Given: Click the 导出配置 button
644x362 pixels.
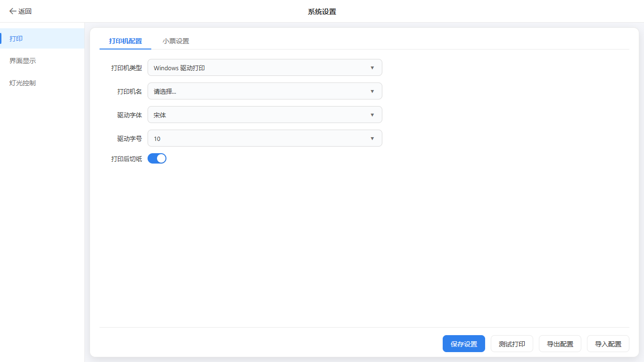Looking at the screenshot, I should pos(560,344).
